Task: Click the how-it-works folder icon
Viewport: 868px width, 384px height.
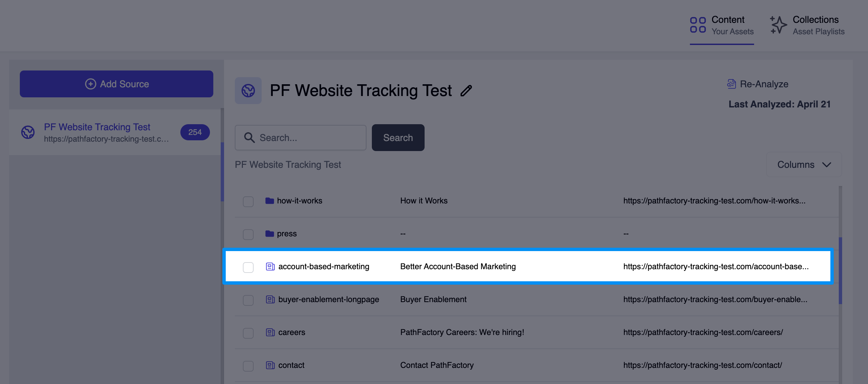Action: [x=270, y=201]
